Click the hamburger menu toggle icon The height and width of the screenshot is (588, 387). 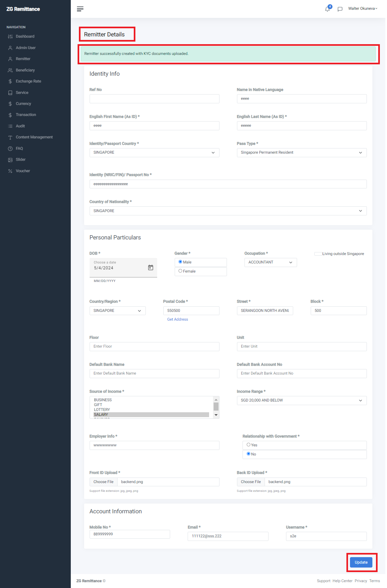pyautogui.click(x=80, y=9)
